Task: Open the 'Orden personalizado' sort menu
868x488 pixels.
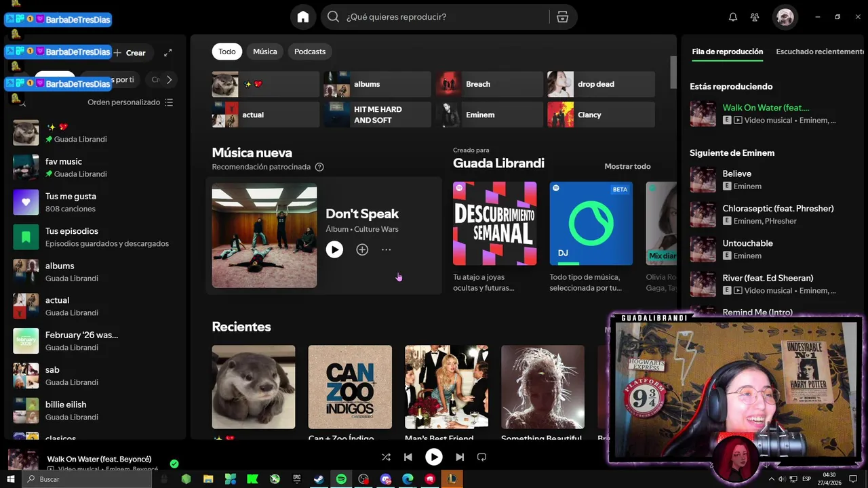Action: pyautogui.click(x=130, y=102)
